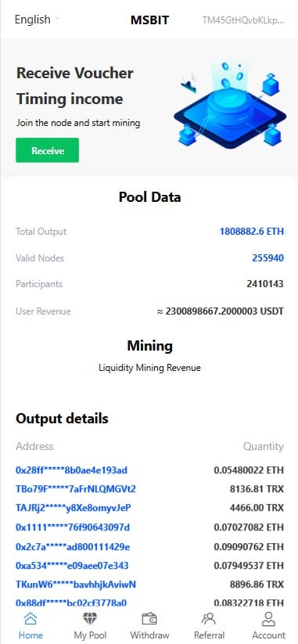Open address TKunW6*****bavhhjkAviwN
Viewport: 298px width, 644px height.
click(76, 584)
